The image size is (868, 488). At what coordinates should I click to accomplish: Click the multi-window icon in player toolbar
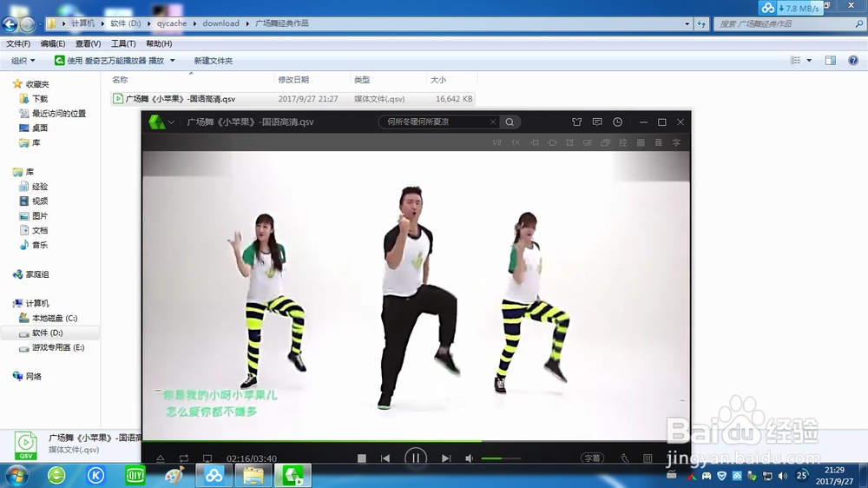click(605, 143)
